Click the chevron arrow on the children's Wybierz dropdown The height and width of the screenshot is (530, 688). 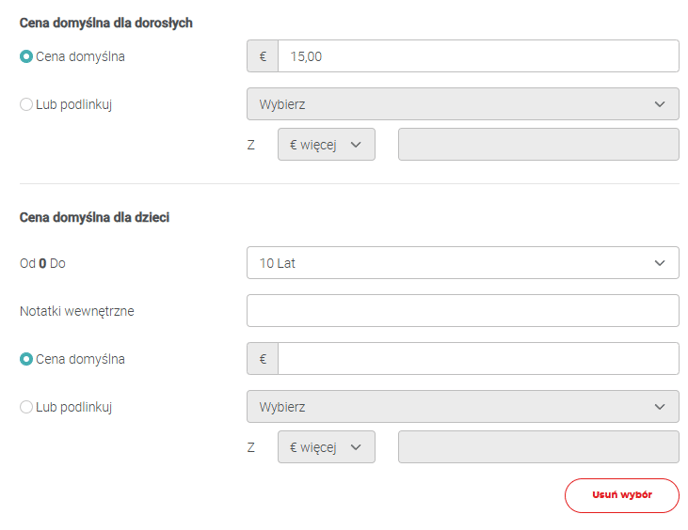coord(659,407)
